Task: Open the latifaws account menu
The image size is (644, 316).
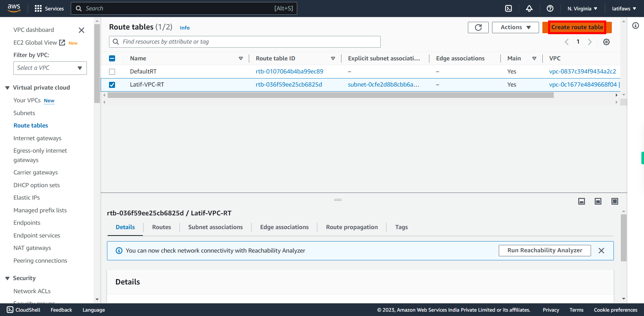Action: click(624, 9)
